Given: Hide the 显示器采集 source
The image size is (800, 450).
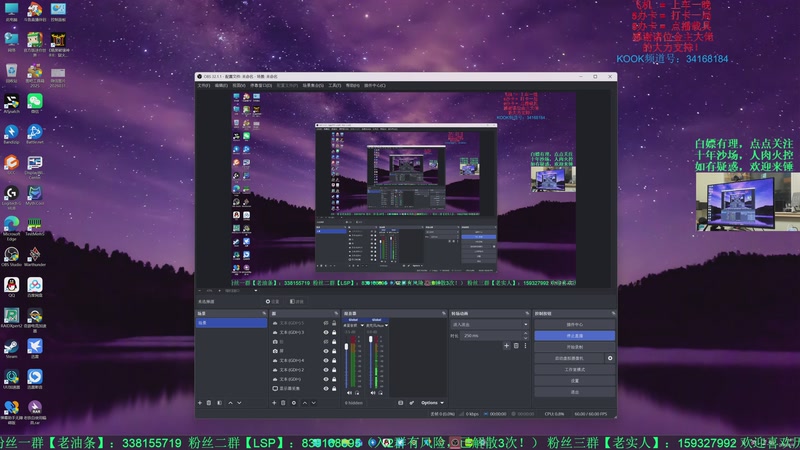Looking at the screenshot, I should 326,389.
